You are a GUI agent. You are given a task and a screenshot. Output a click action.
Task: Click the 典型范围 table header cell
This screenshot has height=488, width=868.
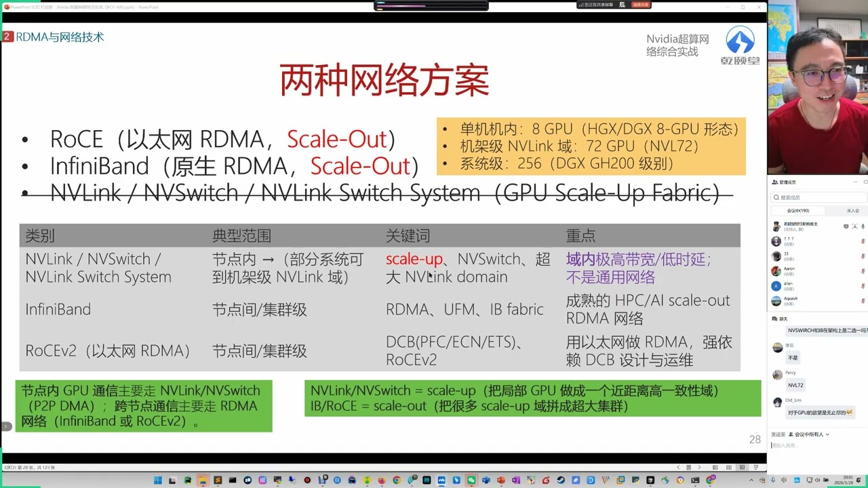pyautogui.click(x=242, y=236)
